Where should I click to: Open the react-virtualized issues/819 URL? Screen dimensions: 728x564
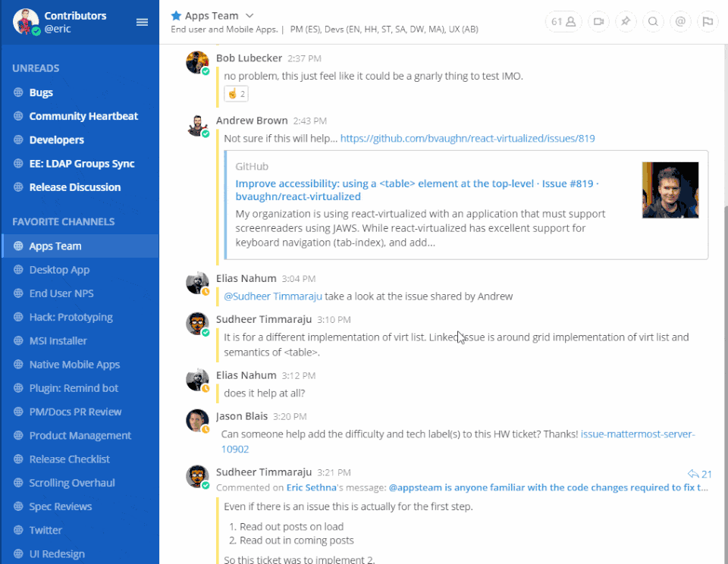pos(468,138)
